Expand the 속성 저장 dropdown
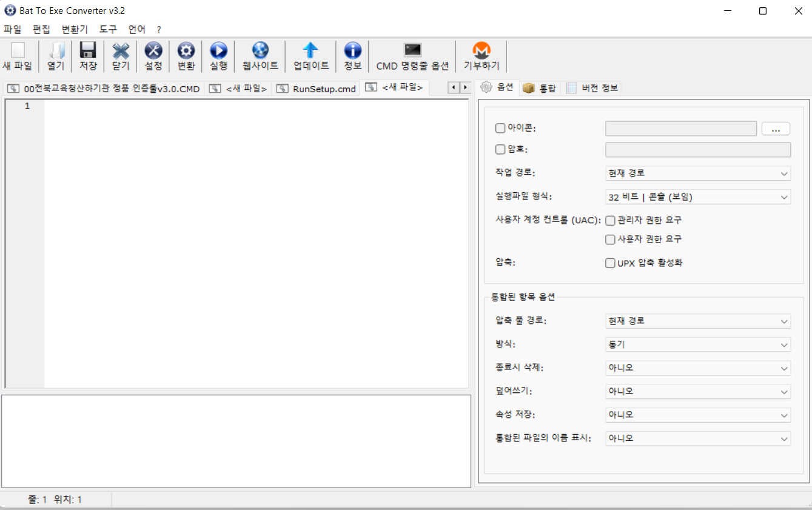This screenshot has width=812, height=510. (x=698, y=415)
